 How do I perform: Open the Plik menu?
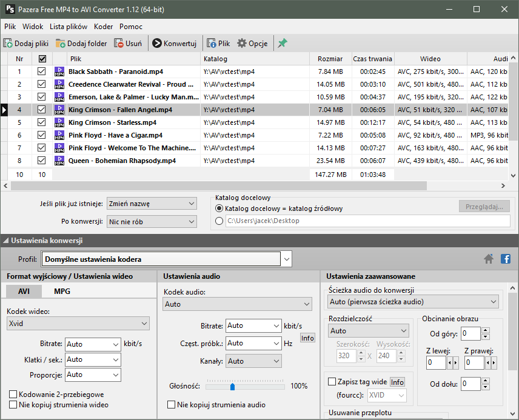(x=10, y=27)
